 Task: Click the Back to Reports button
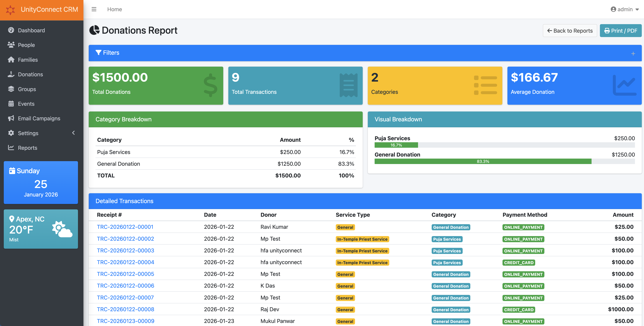tap(570, 30)
